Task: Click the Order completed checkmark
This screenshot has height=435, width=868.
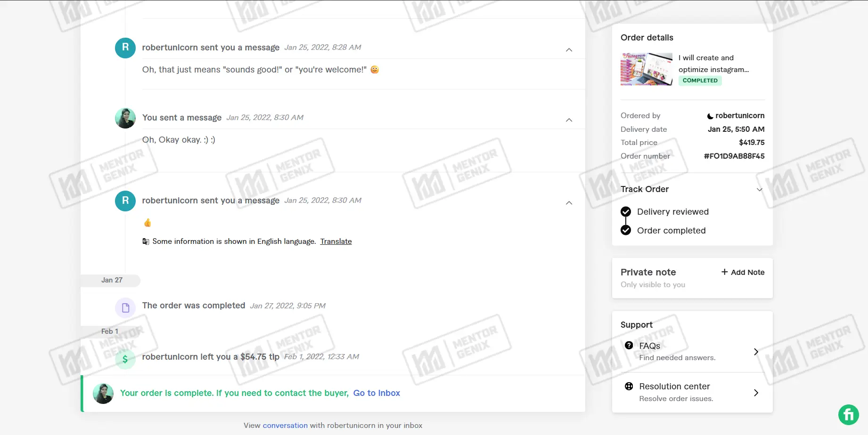Action: tap(626, 230)
